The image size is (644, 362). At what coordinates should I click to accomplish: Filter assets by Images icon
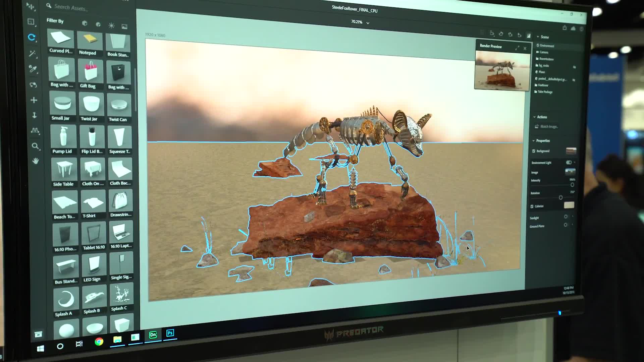[124, 26]
